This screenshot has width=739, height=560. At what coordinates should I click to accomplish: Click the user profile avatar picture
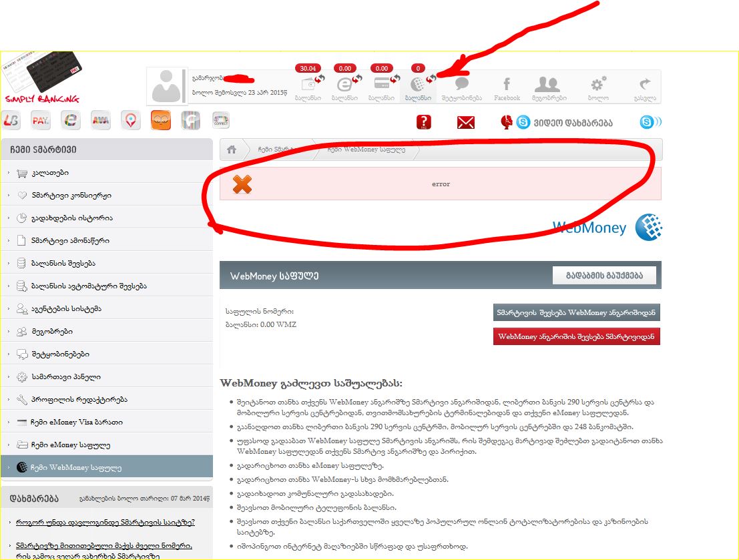click(166, 86)
